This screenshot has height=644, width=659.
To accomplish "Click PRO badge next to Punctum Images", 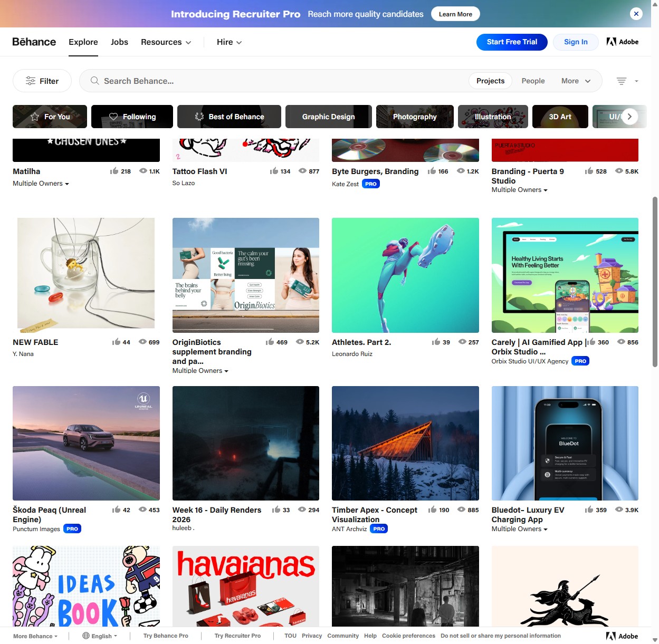I will point(72,528).
